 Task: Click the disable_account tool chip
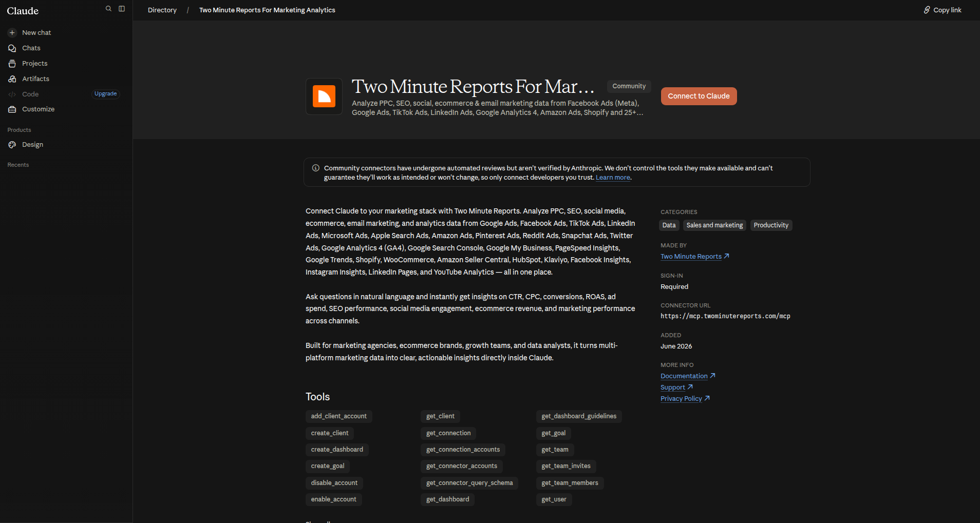(334, 483)
